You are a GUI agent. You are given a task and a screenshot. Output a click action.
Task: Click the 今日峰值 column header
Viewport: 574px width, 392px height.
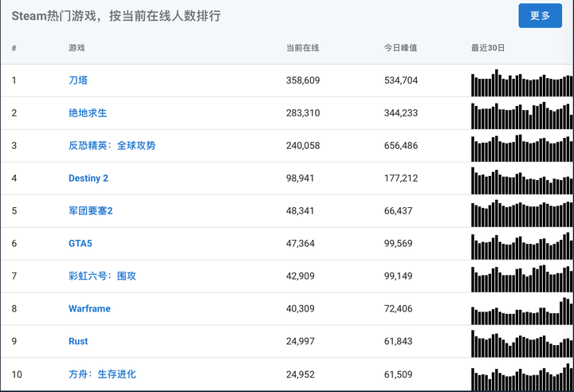point(400,48)
